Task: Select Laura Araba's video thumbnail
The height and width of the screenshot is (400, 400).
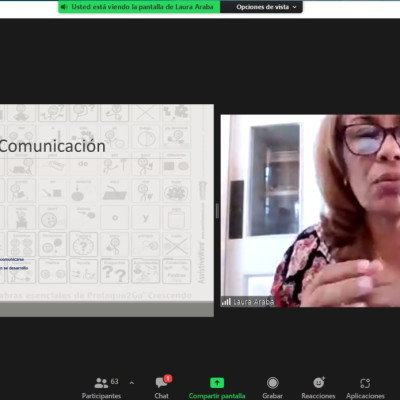Action: [310, 211]
